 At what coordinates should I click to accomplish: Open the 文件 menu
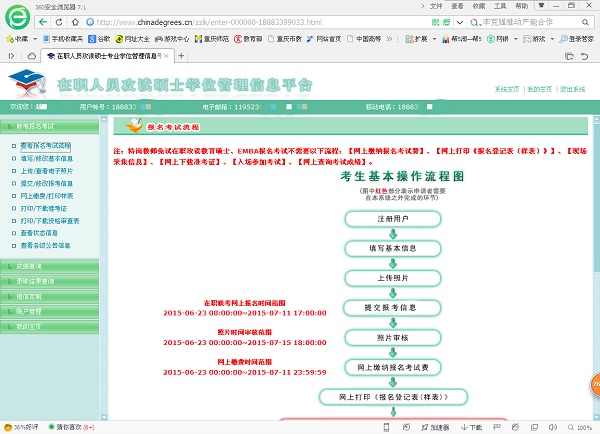pyautogui.click(x=435, y=6)
